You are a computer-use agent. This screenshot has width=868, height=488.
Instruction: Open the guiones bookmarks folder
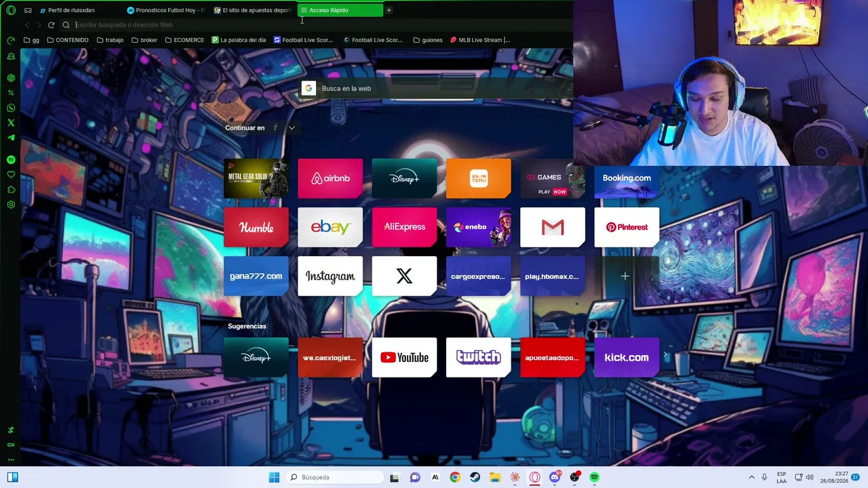[428, 40]
